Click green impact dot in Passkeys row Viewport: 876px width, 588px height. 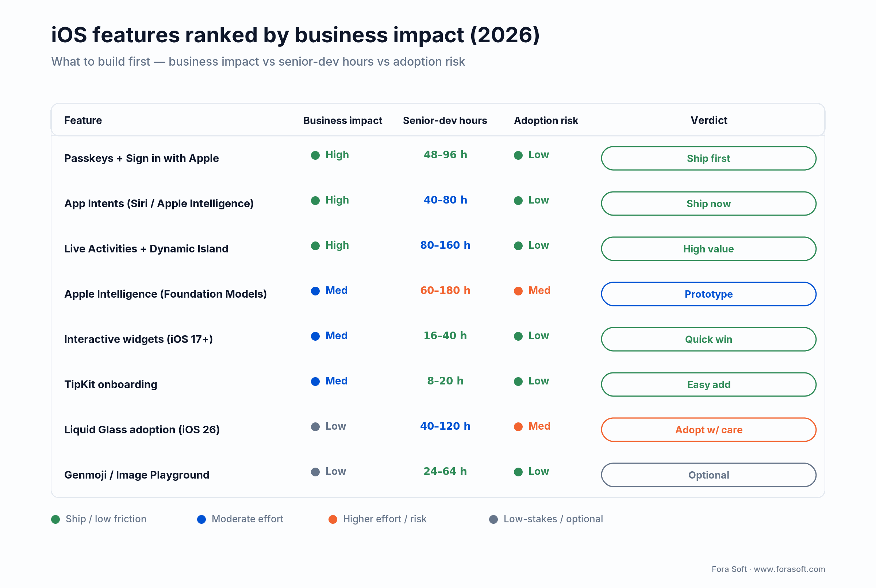click(315, 155)
